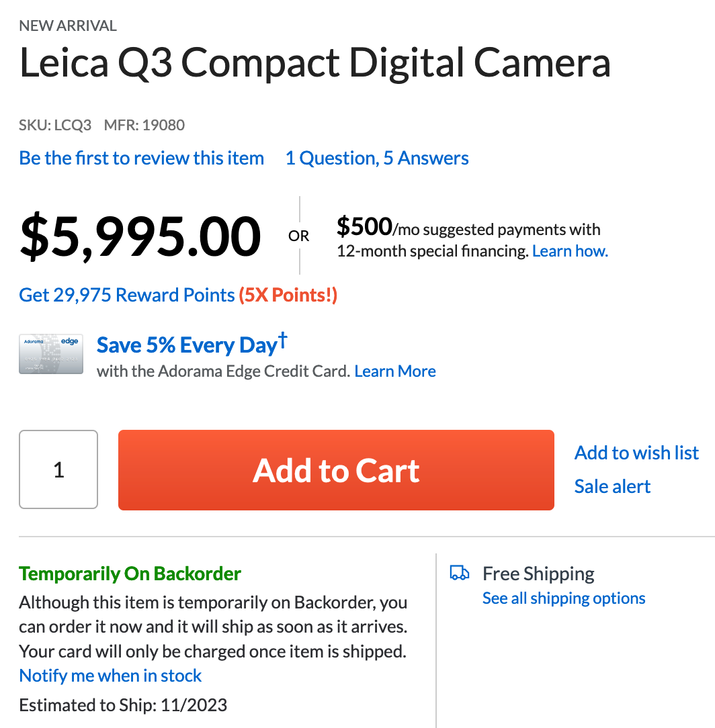Viewport: 715px width, 728px height.
Task: Open 'See all shipping options'
Action: [564, 598]
